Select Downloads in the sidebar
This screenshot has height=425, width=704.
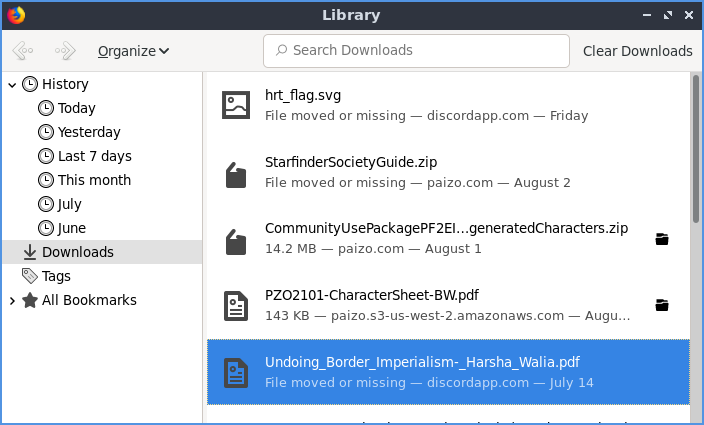point(77,252)
